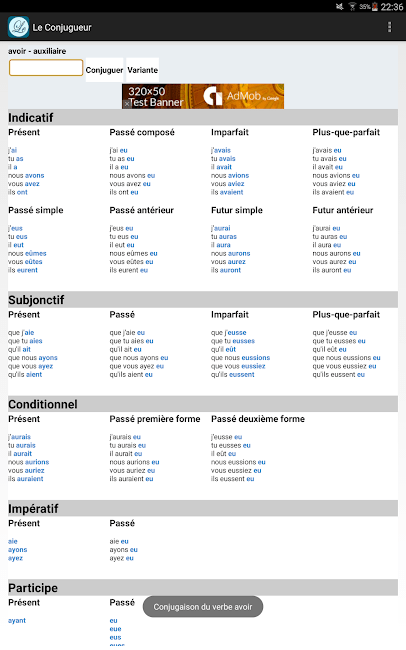This screenshot has height=650, width=406.
Task: Tap the battery status icon
Action: (375, 7)
